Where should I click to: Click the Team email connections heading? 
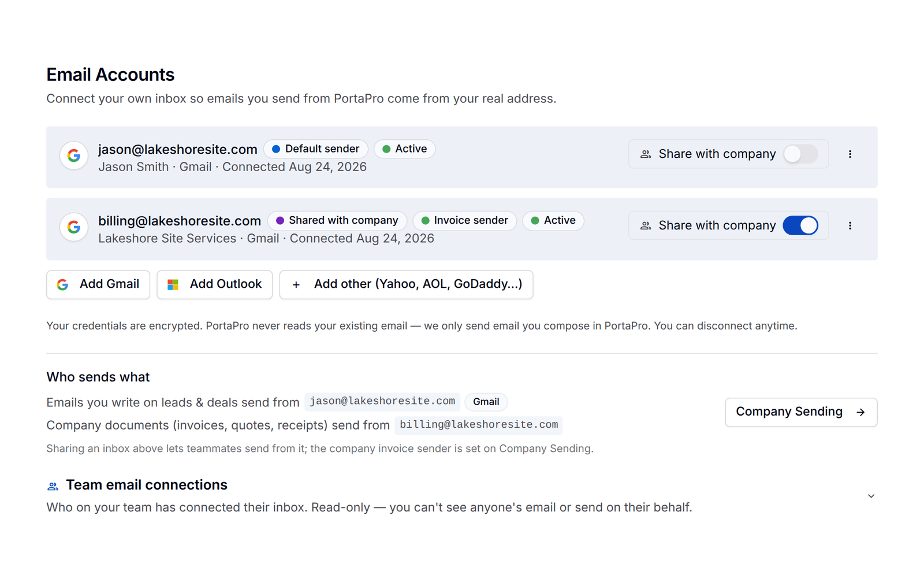coord(147,485)
